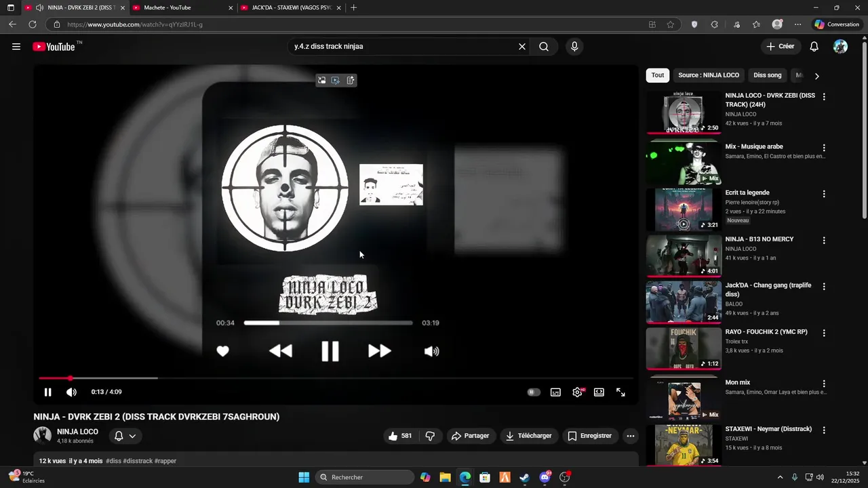
Task: Go back with browser arrow
Action: point(12,24)
